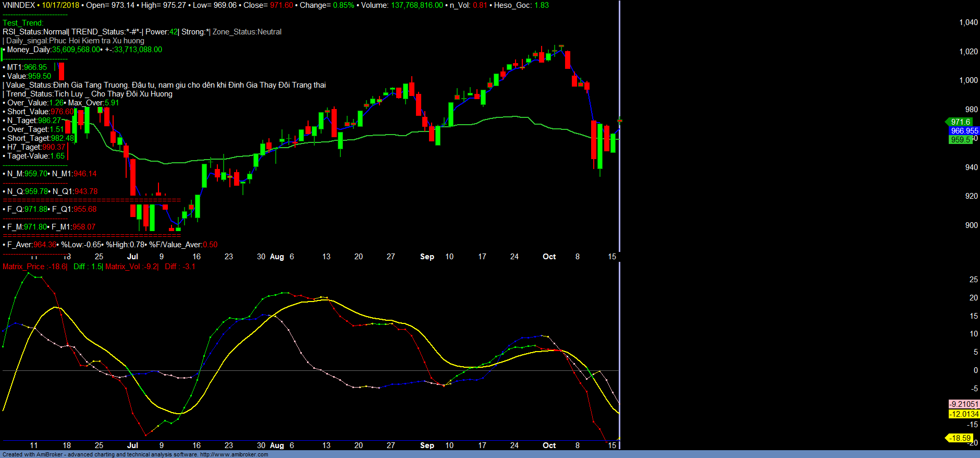Select the Matrix_Price label in lower pane

click(x=34, y=267)
